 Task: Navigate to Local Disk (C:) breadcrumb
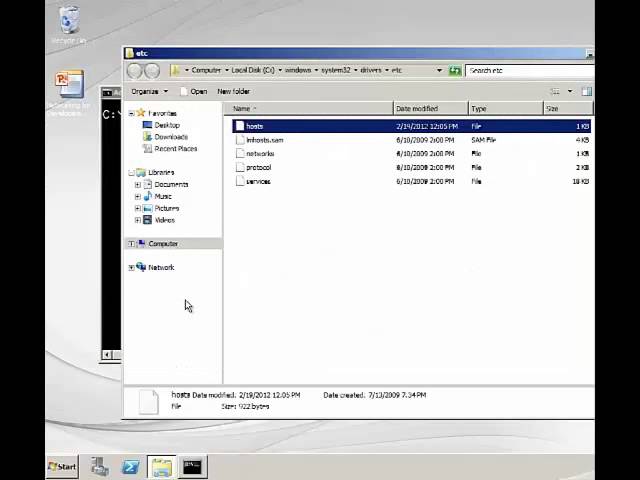[x=253, y=70]
